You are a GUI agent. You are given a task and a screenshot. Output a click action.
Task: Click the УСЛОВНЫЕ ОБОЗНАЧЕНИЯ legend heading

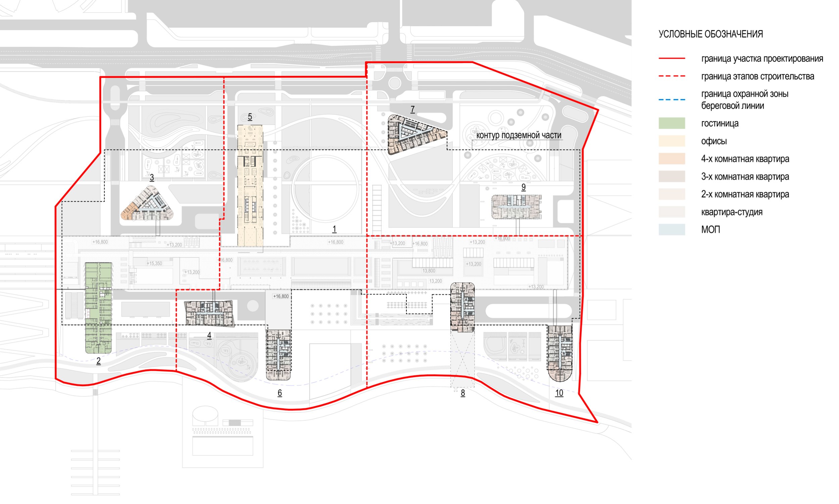[x=710, y=34]
